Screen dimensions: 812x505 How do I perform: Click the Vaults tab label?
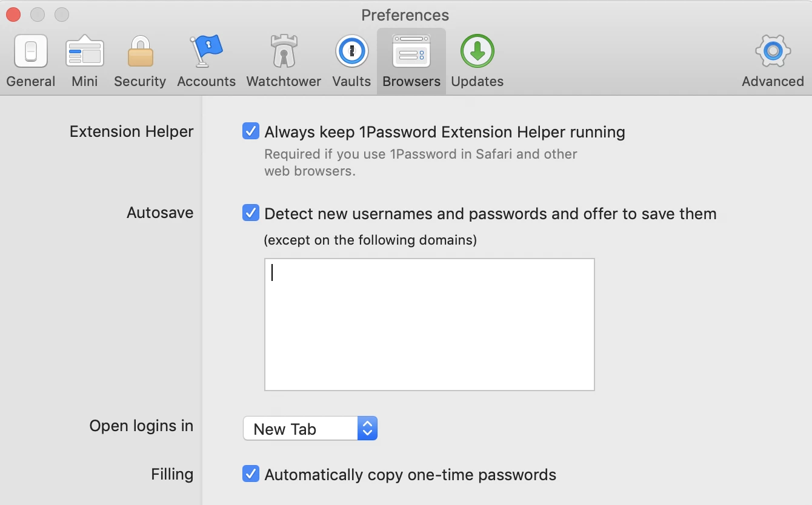(351, 81)
